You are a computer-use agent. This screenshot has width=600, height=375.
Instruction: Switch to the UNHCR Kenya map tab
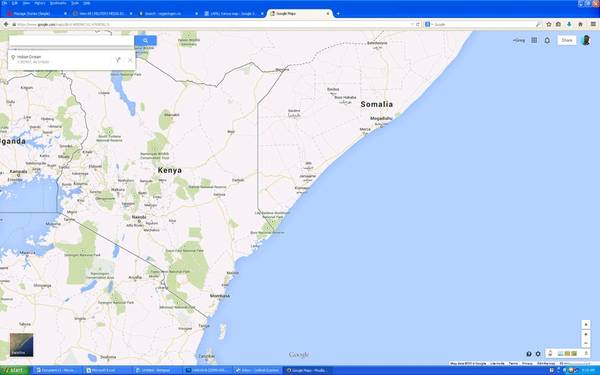(x=233, y=13)
